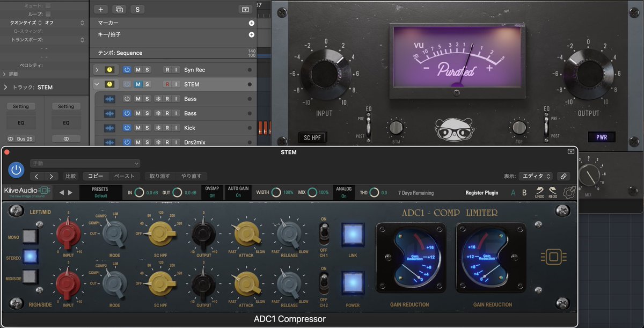Image resolution: width=644 pixels, height=328 pixels.
Task: Click the MIX percentage knob in Kiive toolbar
Action: [x=312, y=192]
